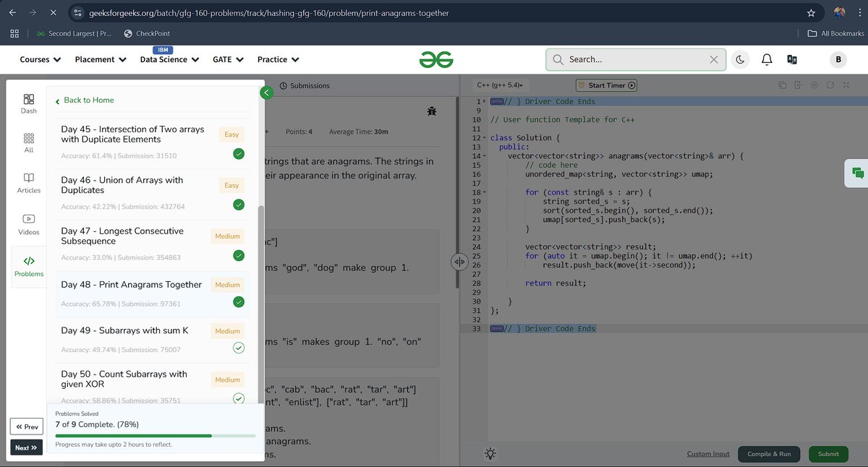Expand the Courses dropdown menu
The height and width of the screenshot is (467, 868).
tap(41, 59)
